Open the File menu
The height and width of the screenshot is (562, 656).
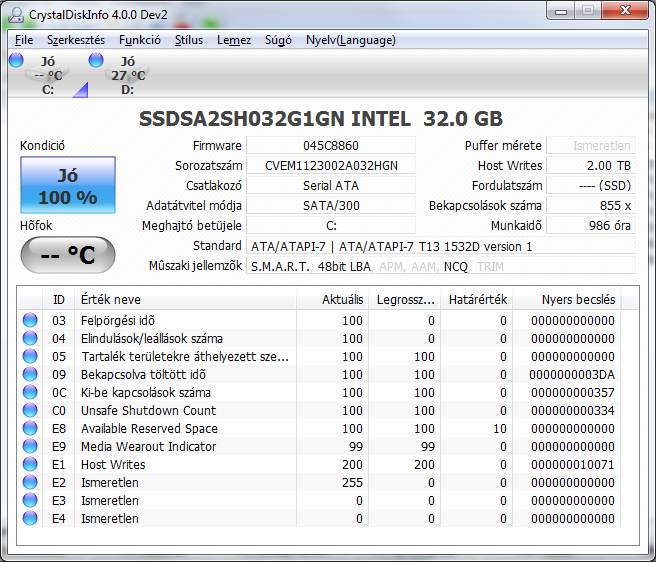pyautogui.click(x=24, y=40)
